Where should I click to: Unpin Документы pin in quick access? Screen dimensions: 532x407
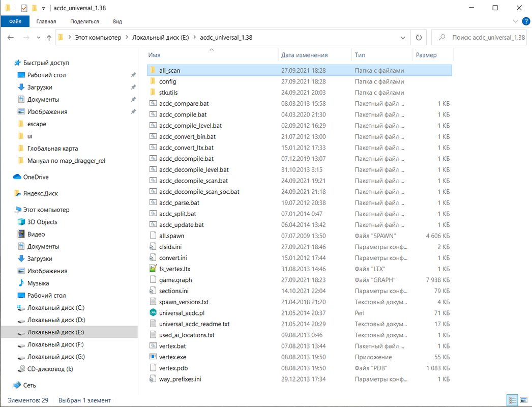coord(133,99)
